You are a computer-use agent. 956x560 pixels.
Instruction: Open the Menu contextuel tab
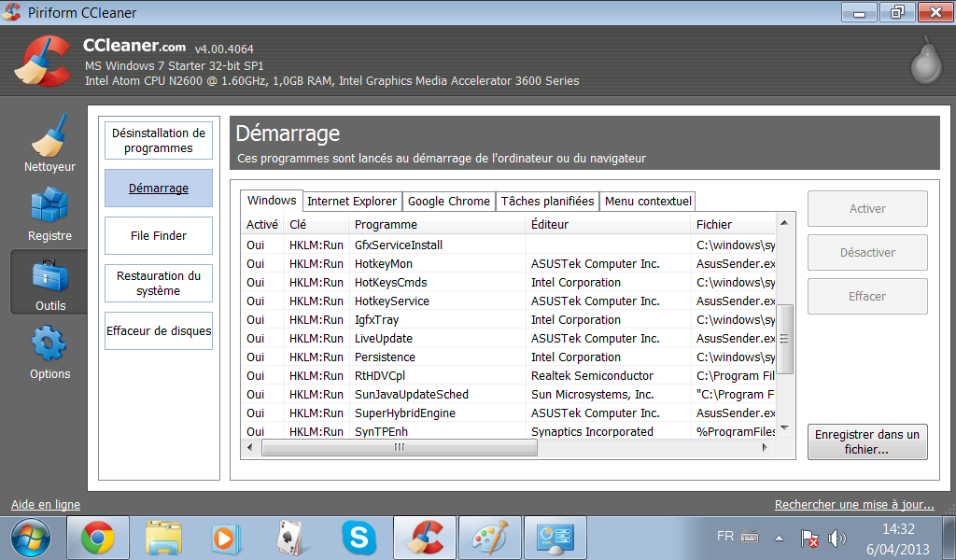click(648, 201)
